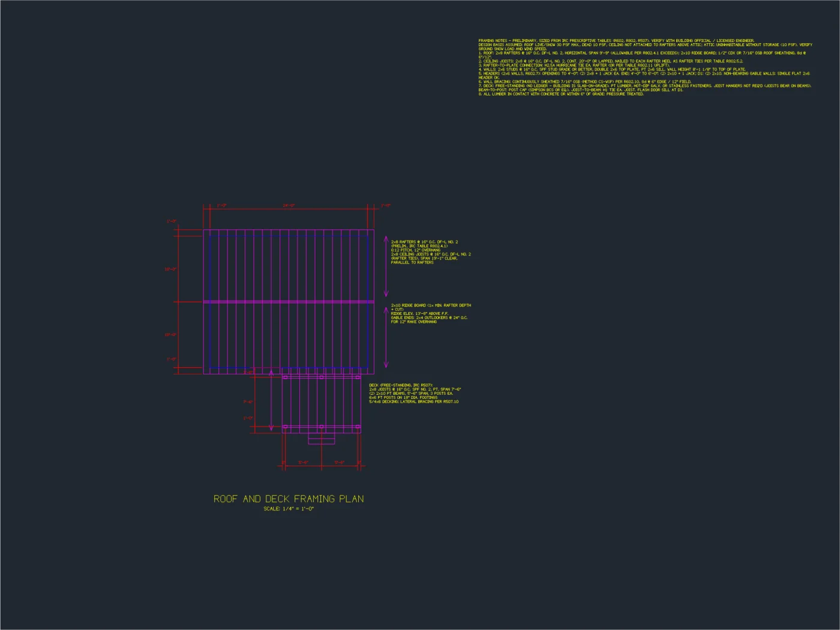Viewport: 840px width, 630px height.
Task: Click the 6:12 PITCH, 12" OVERHANG text
Action: coord(416,250)
